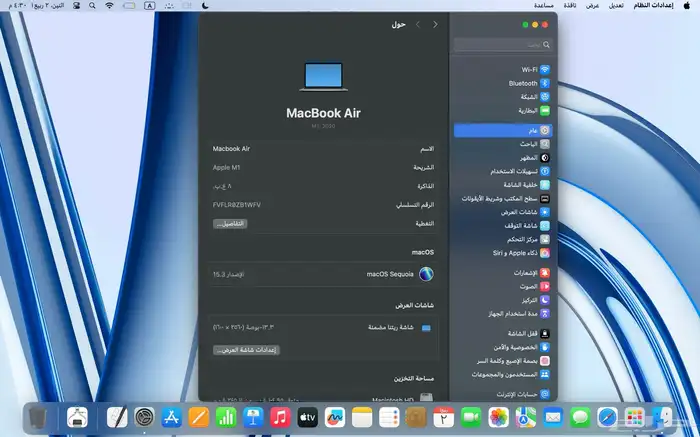
Task: Open the مساعدة (Help) menu
Action: [x=544, y=5]
